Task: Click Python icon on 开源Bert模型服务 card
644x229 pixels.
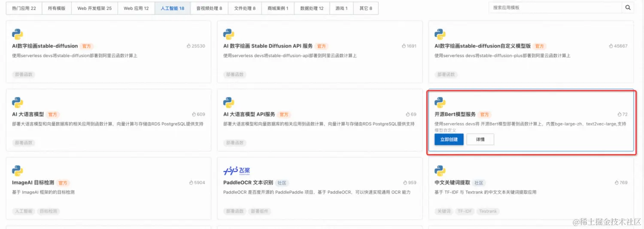Action: coord(440,102)
